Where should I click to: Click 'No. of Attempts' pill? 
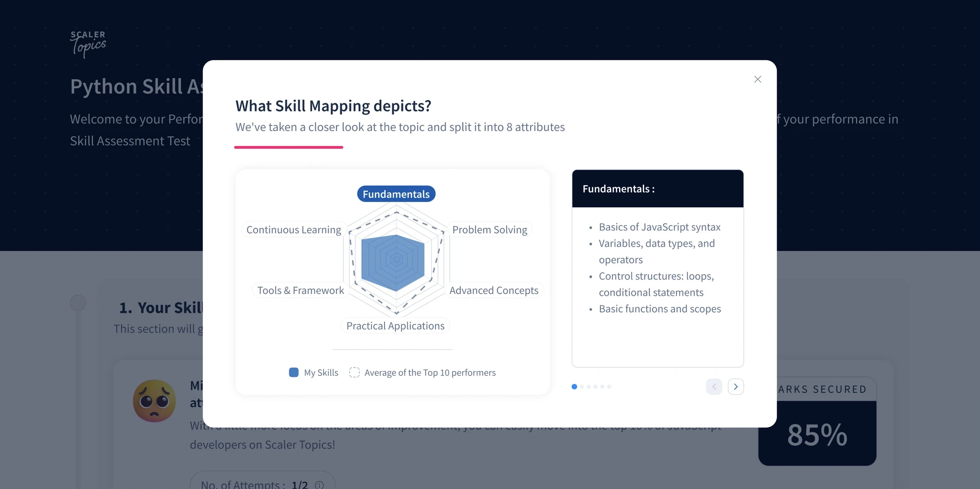click(x=263, y=480)
